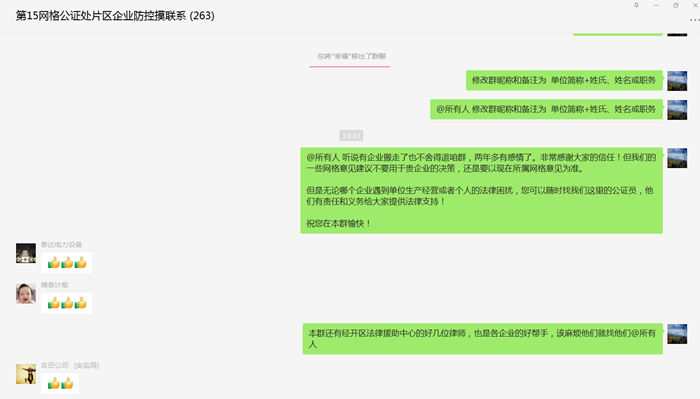Screen dimensions: 700x399
Task: Open own avatar beside 本群还有经开区 message
Action: [677, 334]
